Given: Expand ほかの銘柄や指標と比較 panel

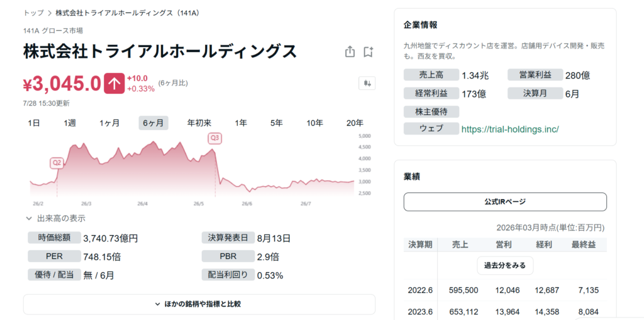Looking at the screenshot, I should [199, 304].
